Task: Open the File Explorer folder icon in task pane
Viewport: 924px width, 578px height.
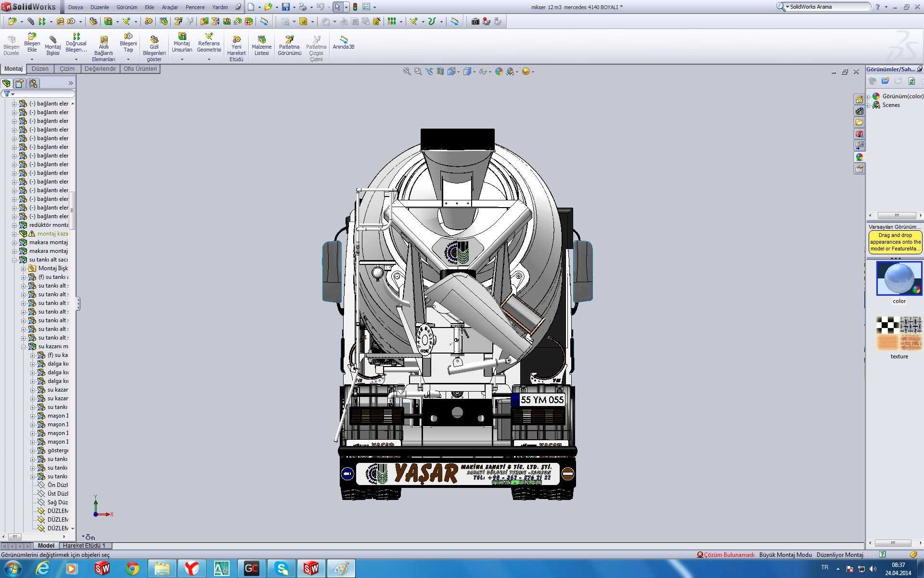Action: click(x=859, y=122)
